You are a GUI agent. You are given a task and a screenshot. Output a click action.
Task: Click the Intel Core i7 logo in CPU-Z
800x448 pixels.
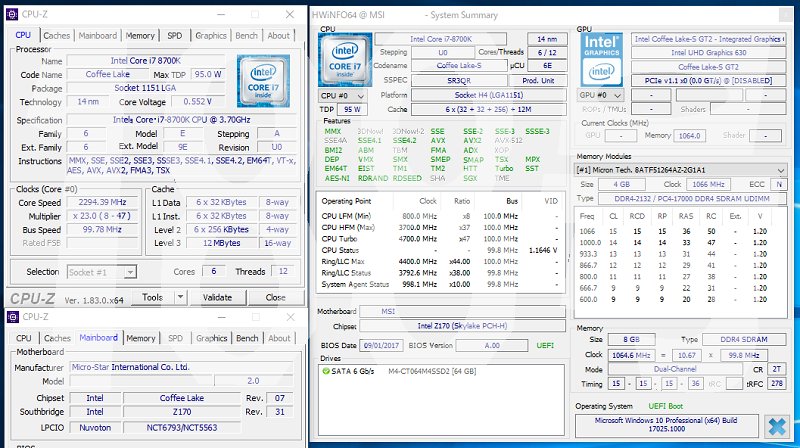(x=263, y=81)
